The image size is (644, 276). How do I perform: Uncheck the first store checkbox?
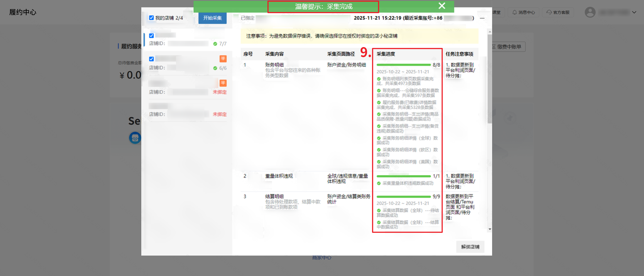pos(151,36)
